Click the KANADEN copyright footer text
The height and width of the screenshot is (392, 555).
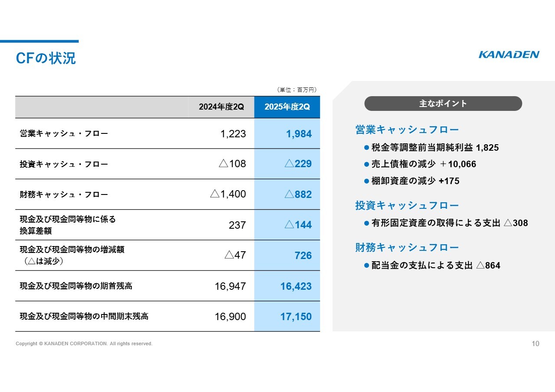[x=84, y=343]
